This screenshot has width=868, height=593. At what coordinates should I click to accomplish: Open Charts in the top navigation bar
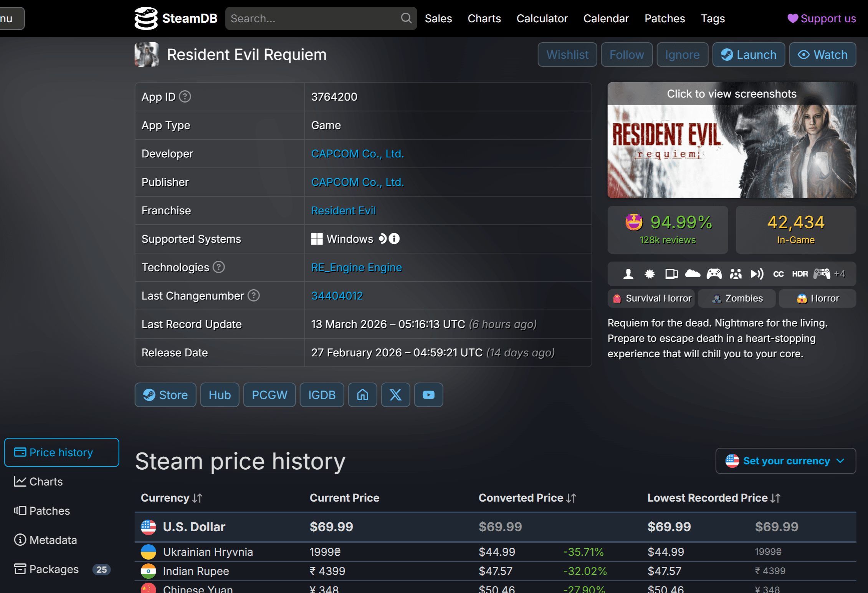click(484, 18)
